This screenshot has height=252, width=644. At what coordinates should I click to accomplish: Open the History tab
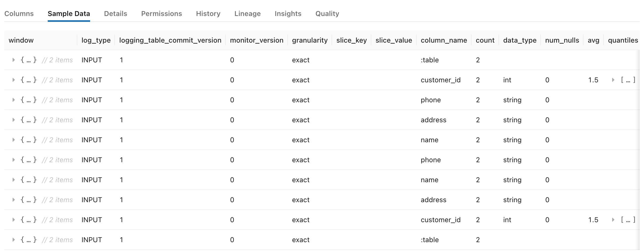tap(208, 14)
